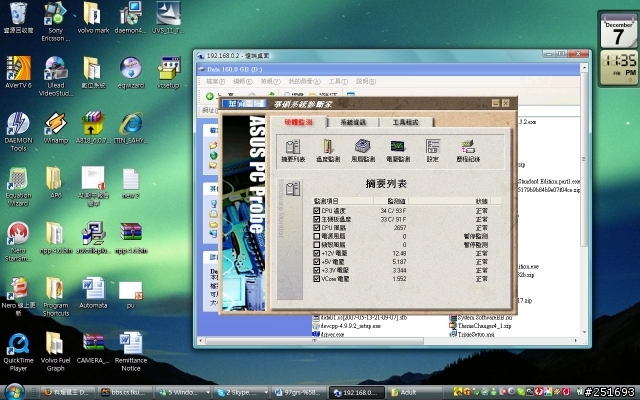Uncheck the CPU 風扇 checkbox

point(316,228)
